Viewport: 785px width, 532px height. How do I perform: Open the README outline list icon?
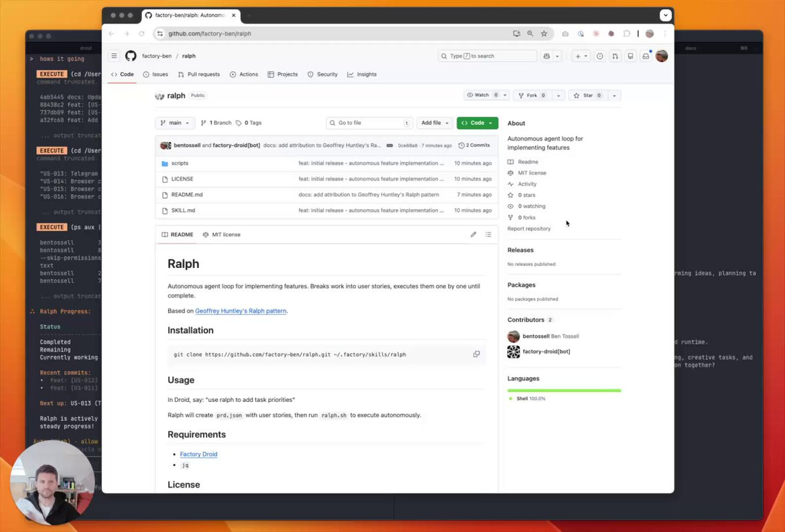(x=488, y=235)
